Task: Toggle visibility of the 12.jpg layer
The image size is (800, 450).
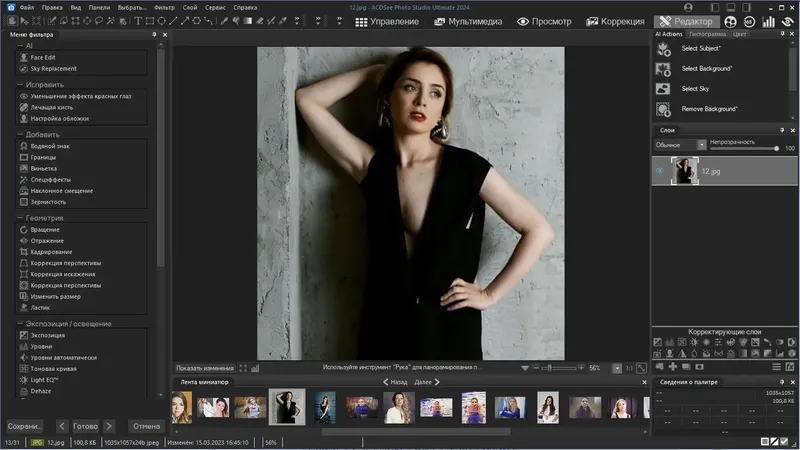Action: click(660, 171)
